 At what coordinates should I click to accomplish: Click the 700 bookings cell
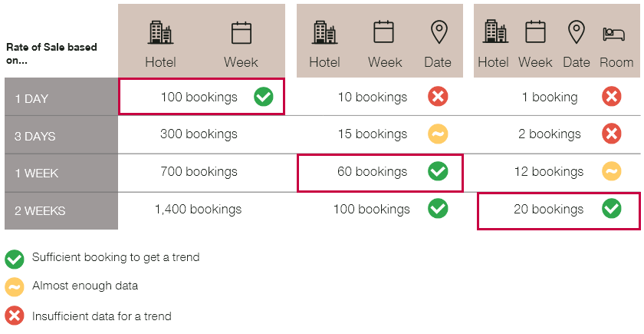point(199,171)
